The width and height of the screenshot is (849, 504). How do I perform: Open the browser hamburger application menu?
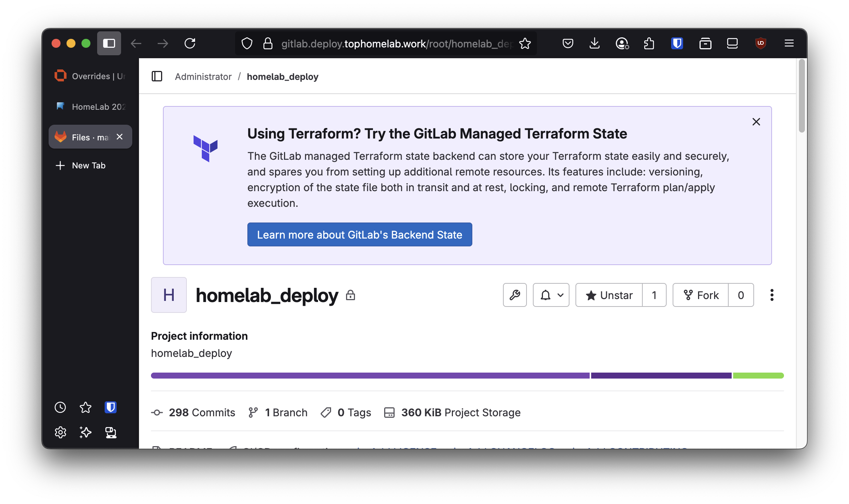[789, 43]
